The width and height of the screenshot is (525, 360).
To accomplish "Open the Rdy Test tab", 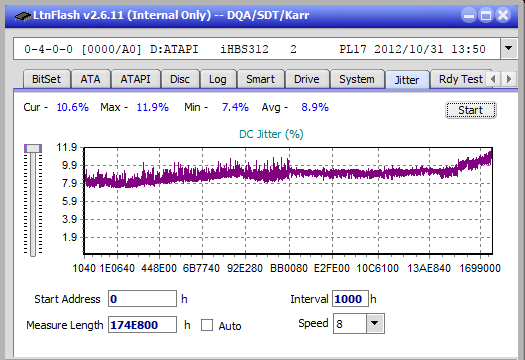I will click(460, 79).
